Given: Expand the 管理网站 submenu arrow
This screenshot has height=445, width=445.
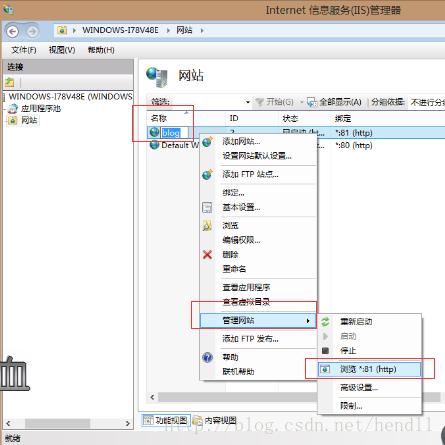Looking at the screenshot, I should coord(308,321).
